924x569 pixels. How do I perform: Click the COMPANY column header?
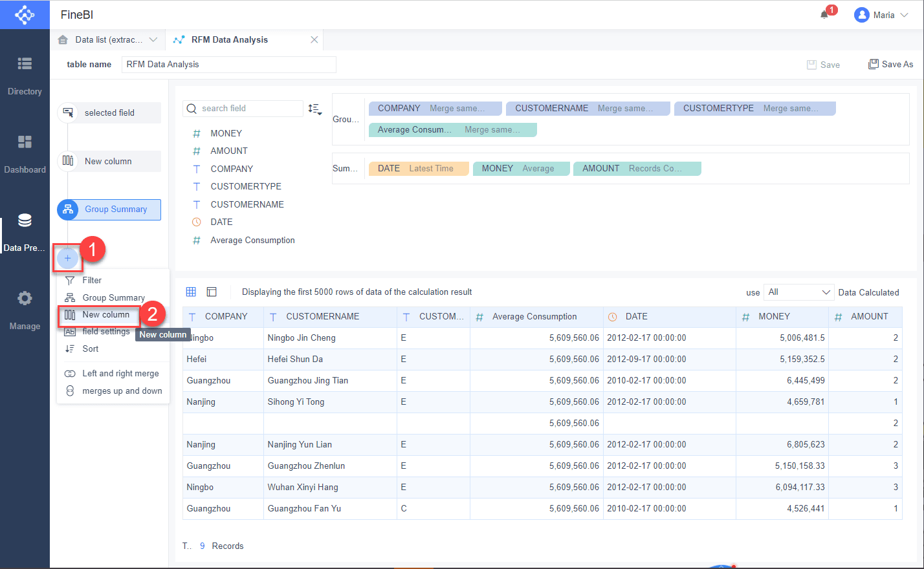click(223, 317)
